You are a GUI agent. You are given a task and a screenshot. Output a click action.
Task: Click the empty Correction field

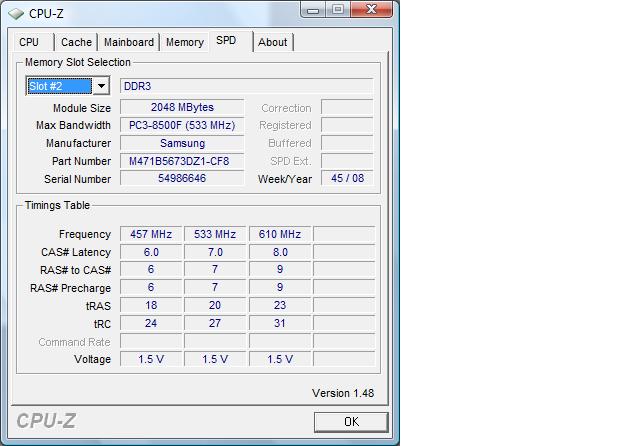point(347,107)
